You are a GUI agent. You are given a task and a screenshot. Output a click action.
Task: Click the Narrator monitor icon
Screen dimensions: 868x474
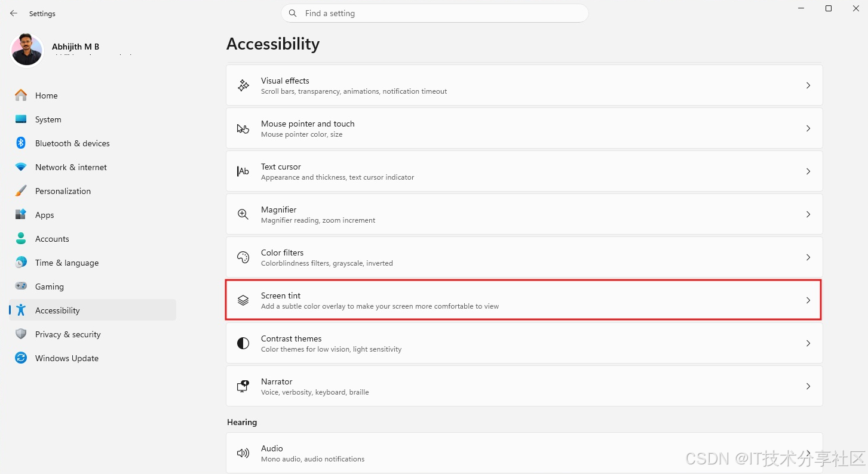point(243,386)
